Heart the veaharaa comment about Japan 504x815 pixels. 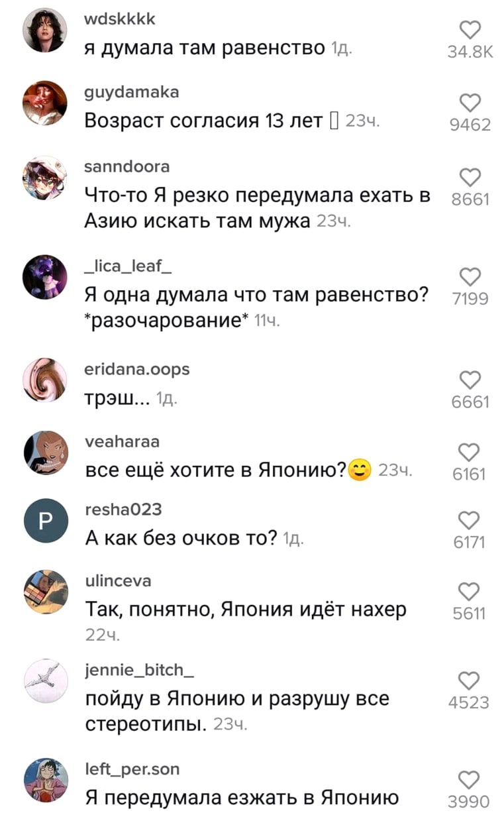coord(470,452)
